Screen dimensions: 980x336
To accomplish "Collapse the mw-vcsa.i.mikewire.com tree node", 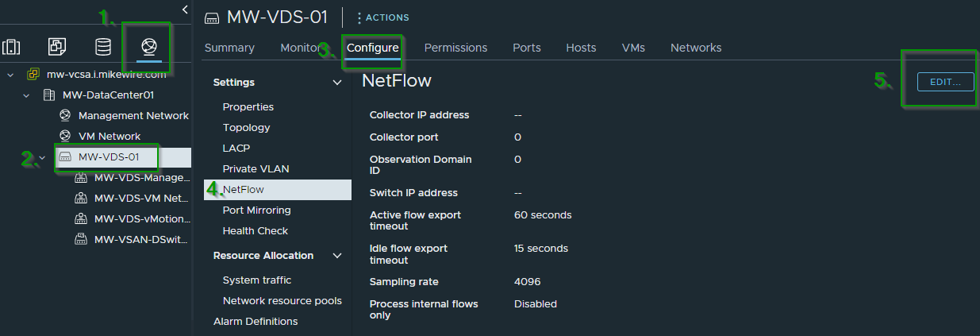I will coord(10,75).
